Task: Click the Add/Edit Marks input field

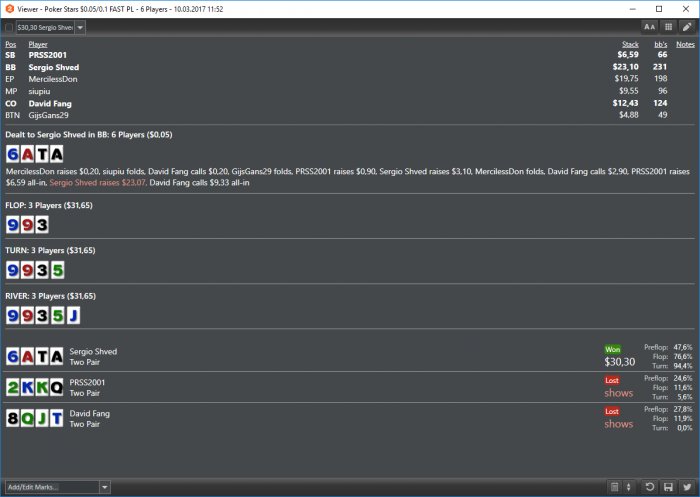Action: 52,487
